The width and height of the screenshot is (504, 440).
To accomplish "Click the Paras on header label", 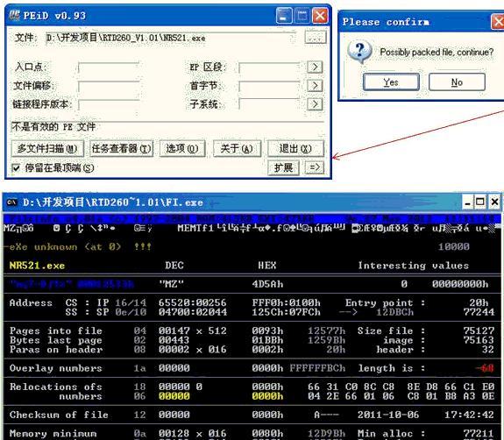I will [55, 350].
